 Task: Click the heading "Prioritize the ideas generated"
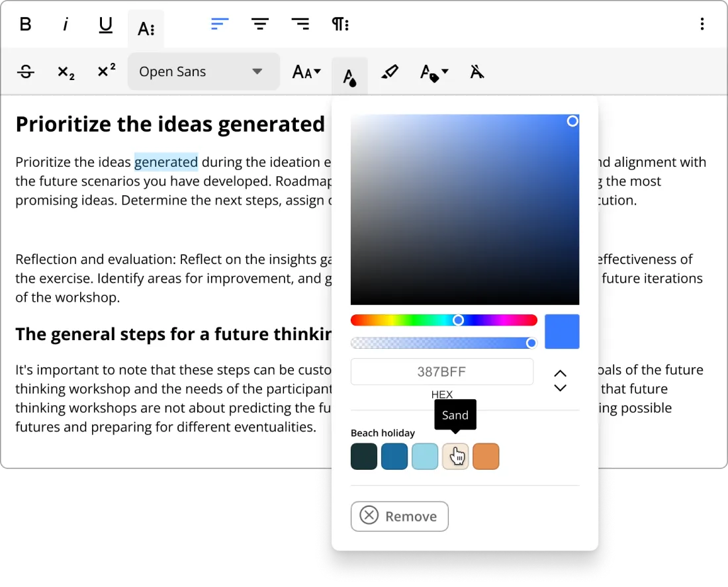tap(170, 124)
